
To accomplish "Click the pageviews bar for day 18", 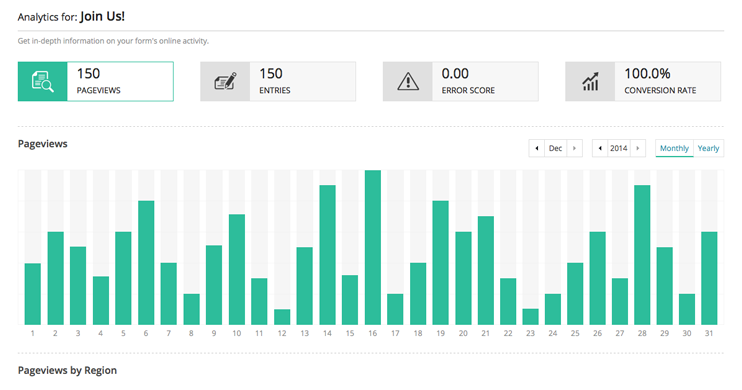I will click(418, 293).
